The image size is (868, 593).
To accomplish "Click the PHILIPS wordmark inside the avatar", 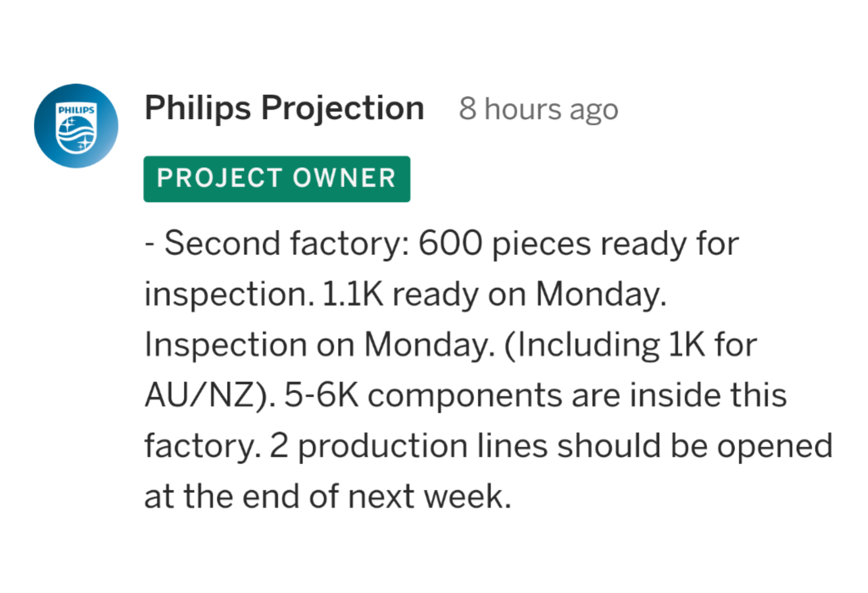I will click(76, 110).
